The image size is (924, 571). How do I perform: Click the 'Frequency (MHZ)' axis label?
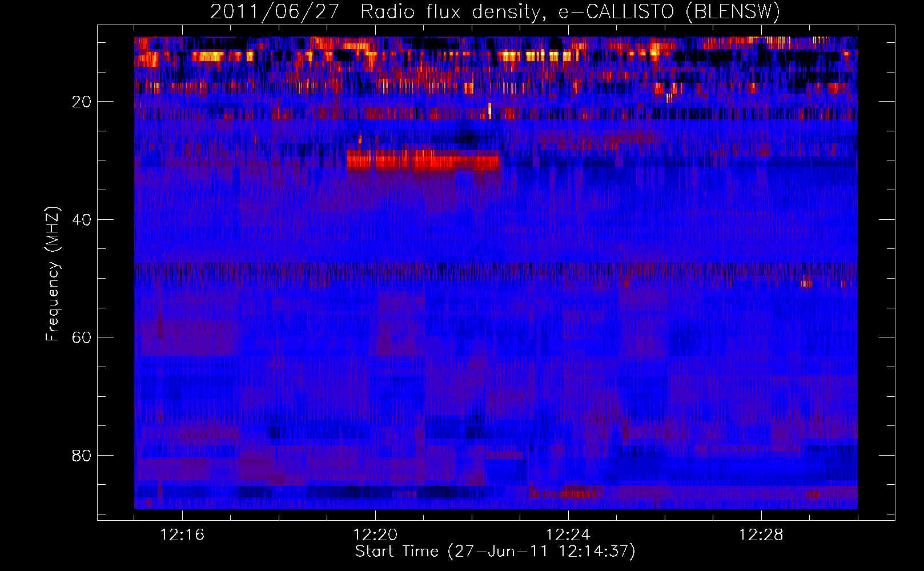tap(53, 274)
